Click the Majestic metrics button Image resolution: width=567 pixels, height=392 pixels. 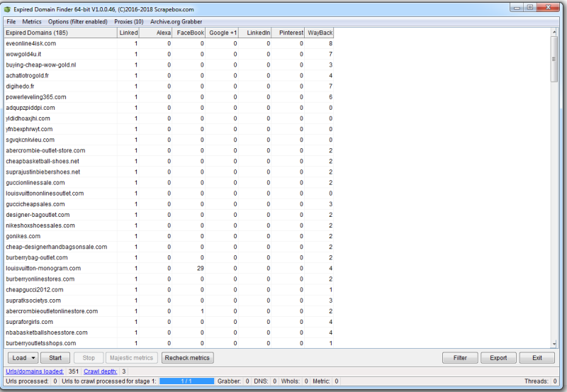(132, 358)
